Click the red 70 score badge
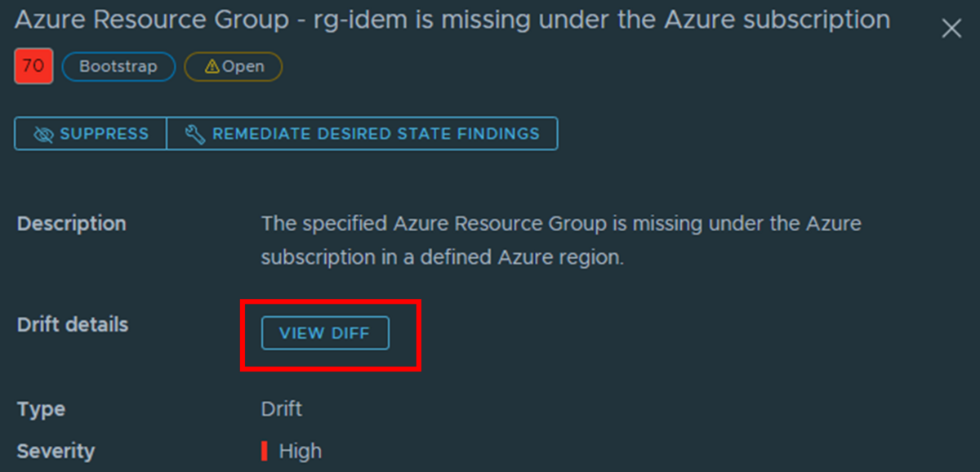980x472 pixels. 33,67
